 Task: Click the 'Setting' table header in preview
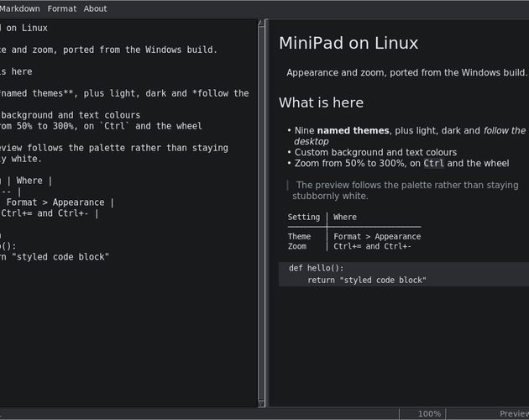coord(304,217)
